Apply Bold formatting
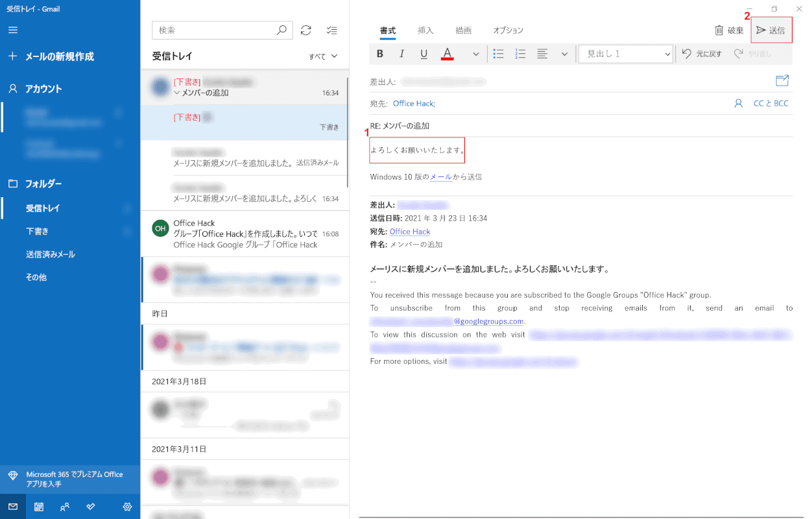The width and height of the screenshot is (812, 519). [x=380, y=54]
